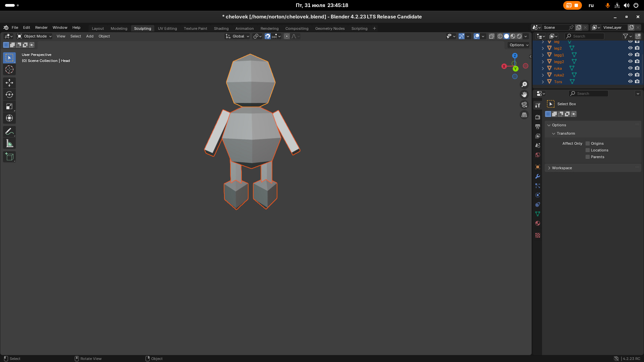Switch to the Shading workspace tab
644x362 pixels.
click(221, 28)
